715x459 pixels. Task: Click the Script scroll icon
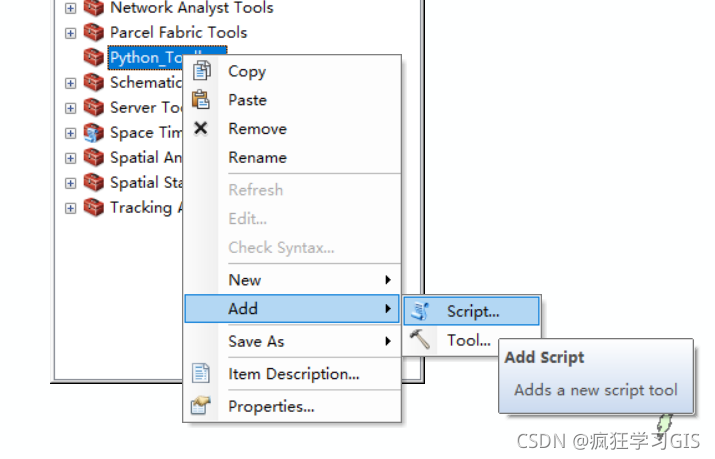point(421,311)
